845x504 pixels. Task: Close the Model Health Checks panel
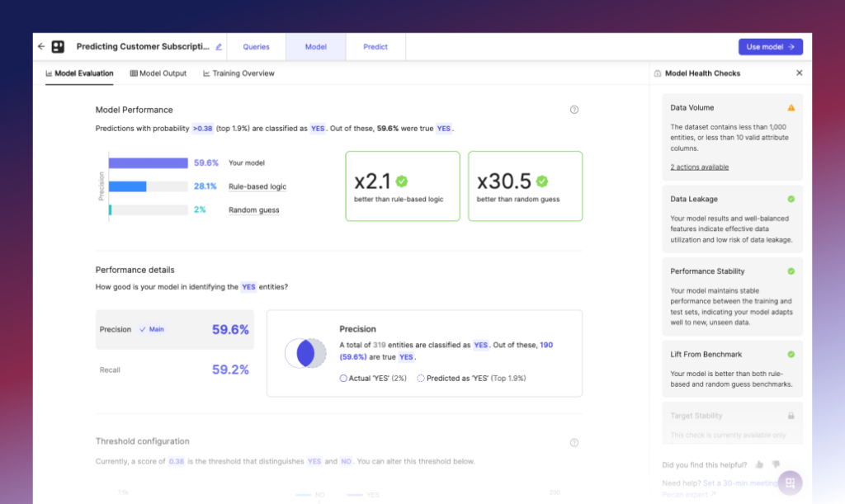799,73
